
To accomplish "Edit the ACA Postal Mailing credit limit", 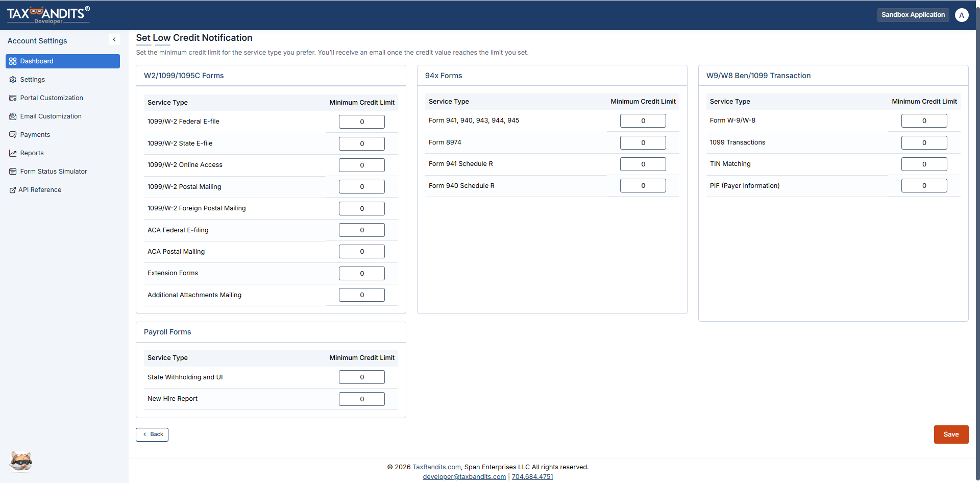I will click(362, 252).
